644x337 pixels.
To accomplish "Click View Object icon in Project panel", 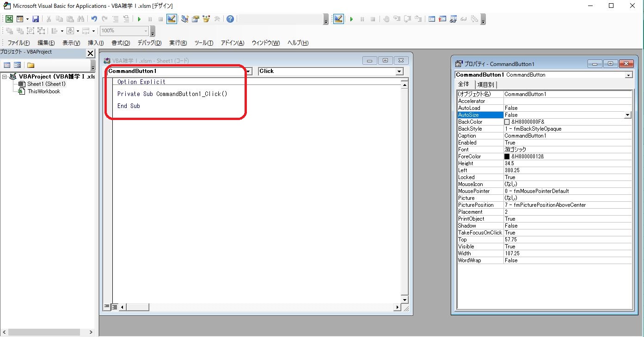I will 17,65.
